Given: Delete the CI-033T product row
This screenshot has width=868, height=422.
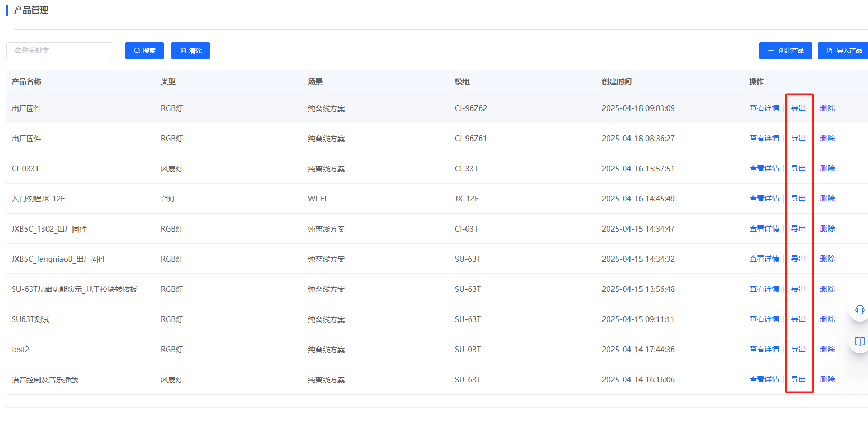Looking at the screenshot, I should pyautogui.click(x=827, y=168).
